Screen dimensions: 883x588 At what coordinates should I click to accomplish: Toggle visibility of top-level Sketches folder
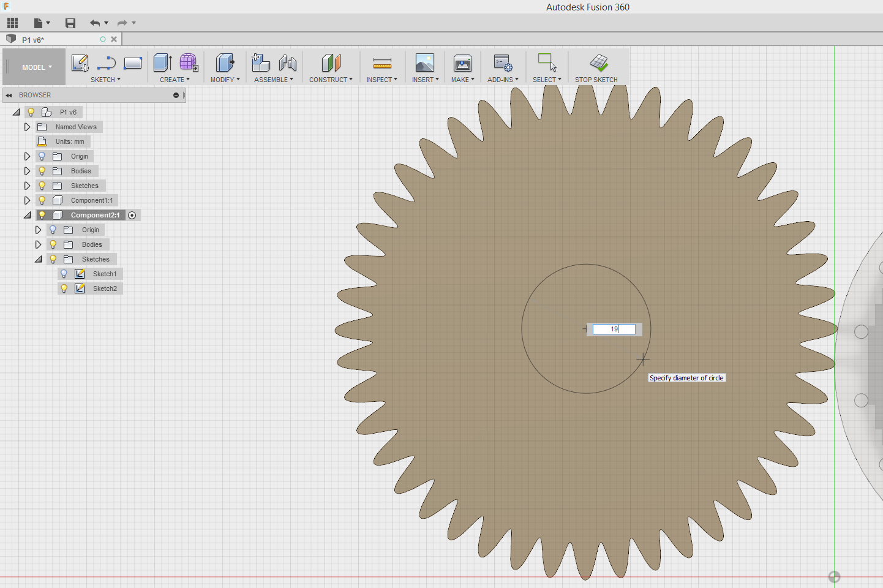(42, 186)
